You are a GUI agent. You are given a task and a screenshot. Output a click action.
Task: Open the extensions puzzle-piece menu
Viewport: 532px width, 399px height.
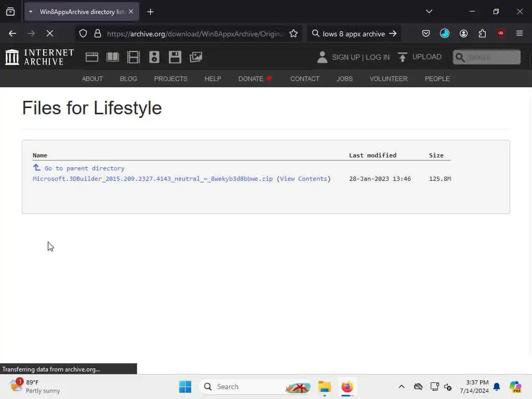(482, 34)
